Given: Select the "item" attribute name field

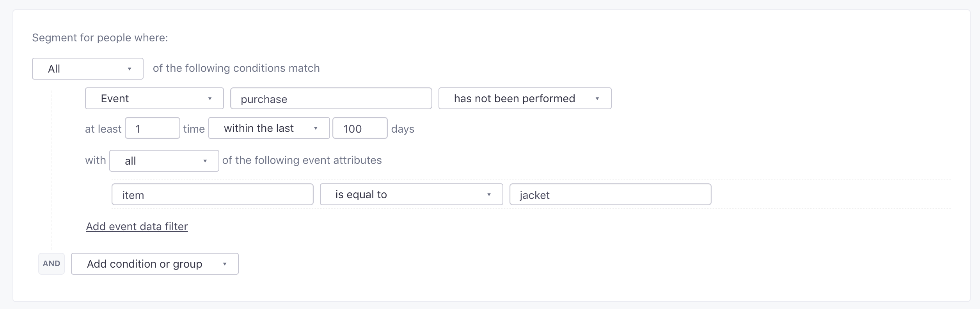Looking at the screenshot, I should [213, 194].
